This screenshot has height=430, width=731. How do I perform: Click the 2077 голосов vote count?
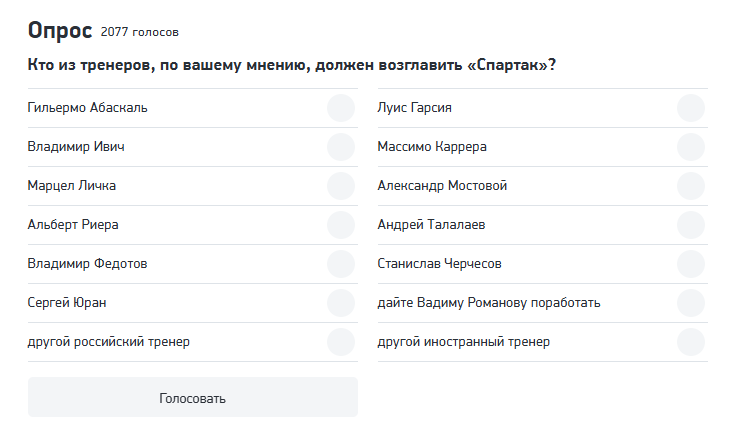140,33
